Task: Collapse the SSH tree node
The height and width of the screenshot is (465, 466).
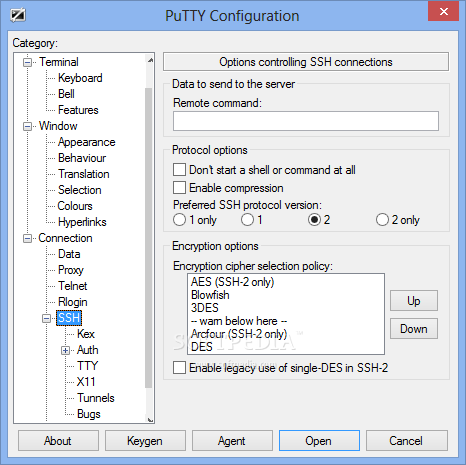Action: [x=46, y=318]
